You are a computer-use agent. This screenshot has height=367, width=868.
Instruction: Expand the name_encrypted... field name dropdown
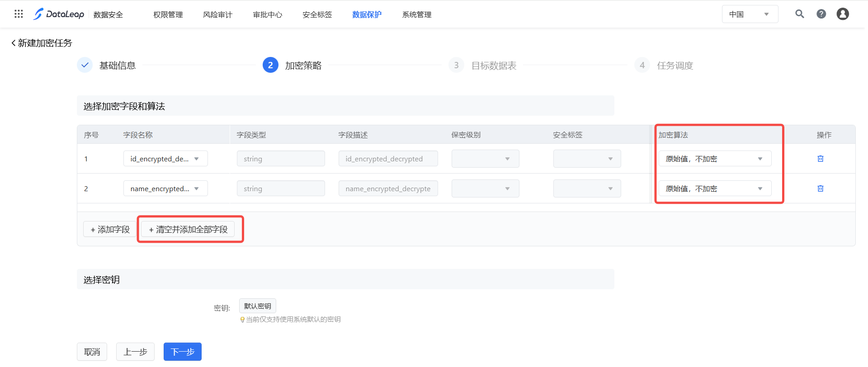[165, 188]
